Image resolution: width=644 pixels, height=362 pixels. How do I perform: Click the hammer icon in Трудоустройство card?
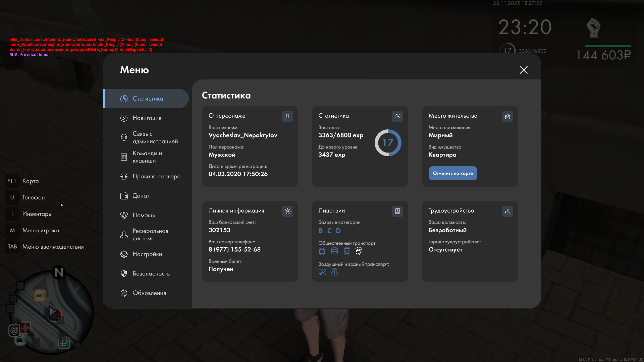coord(507,211)
